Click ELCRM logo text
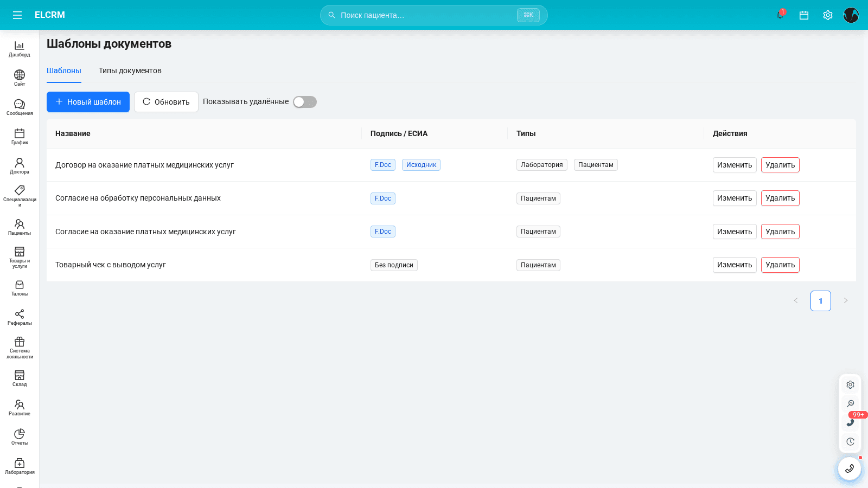 coord(50,15)
